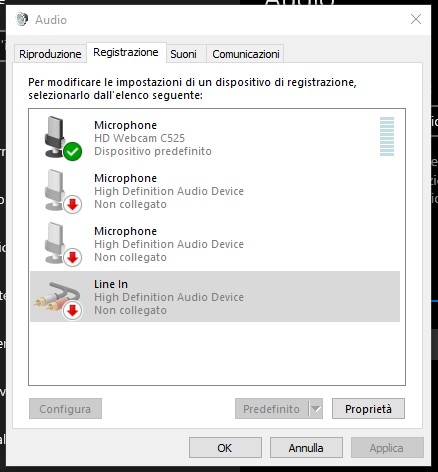The image size is (438, 472).
Task: Click the Line In RCA cable icon
Action: point(59,300)
